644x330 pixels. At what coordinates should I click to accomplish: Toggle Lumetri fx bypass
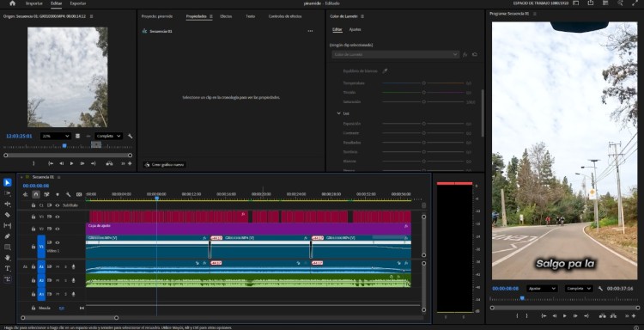tap(465, 55)
